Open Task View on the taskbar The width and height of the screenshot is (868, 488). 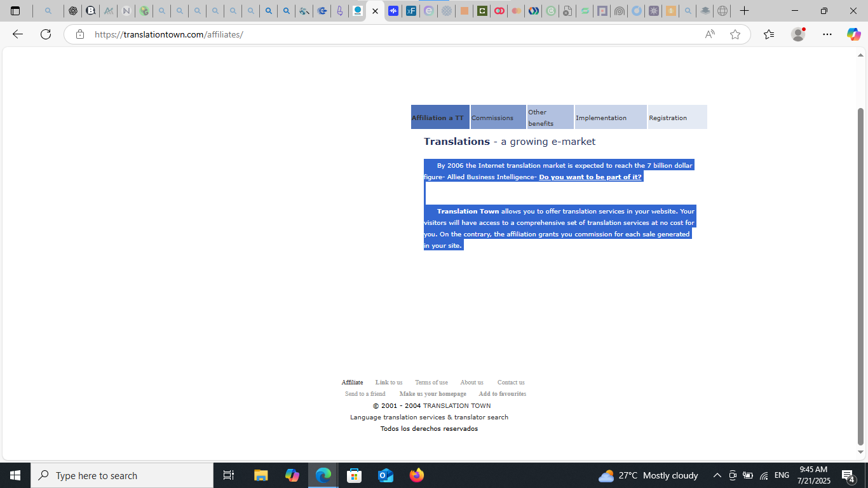(229, 475)
